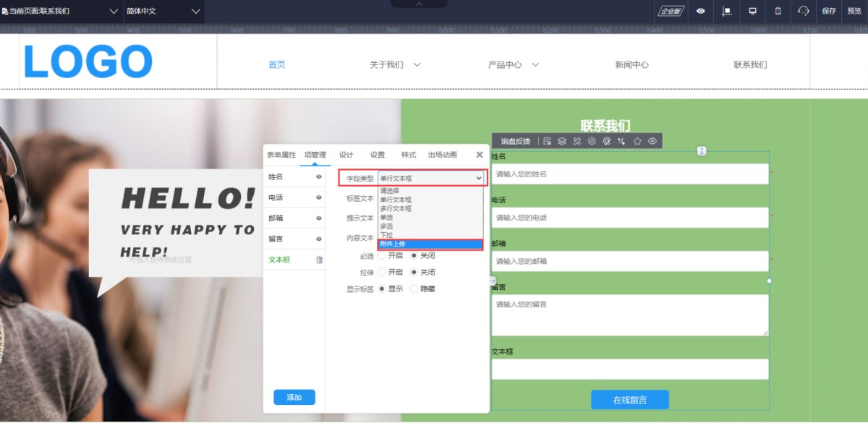Click the magic wand icon in form toolbar
868x444 pixels.
coord(621,141)
